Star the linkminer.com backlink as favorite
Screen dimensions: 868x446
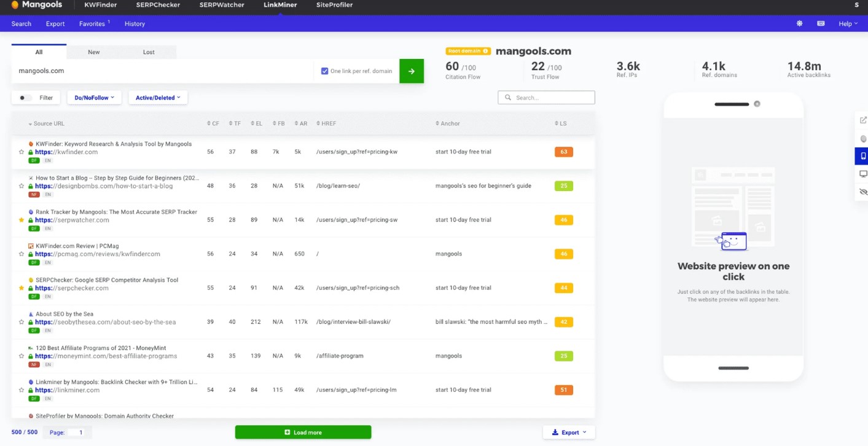pos(22,390)
